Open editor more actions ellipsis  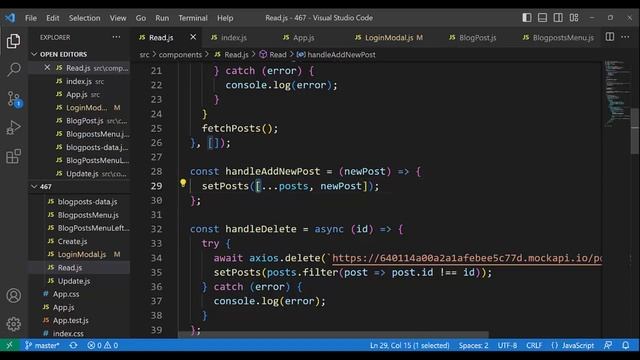(625, 37)
